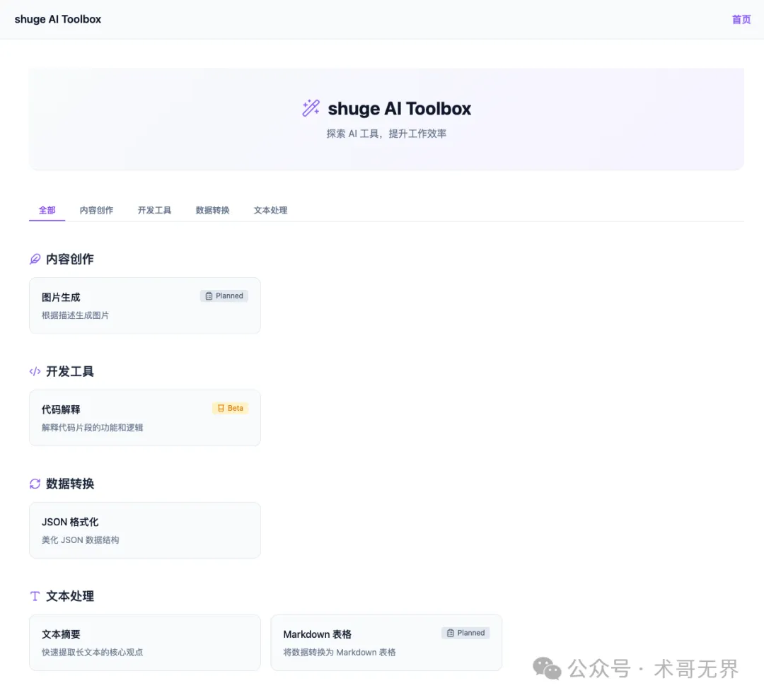Click the T icon beside 文本处理 heading
764x700 pixels.
[x=35, y=596]
